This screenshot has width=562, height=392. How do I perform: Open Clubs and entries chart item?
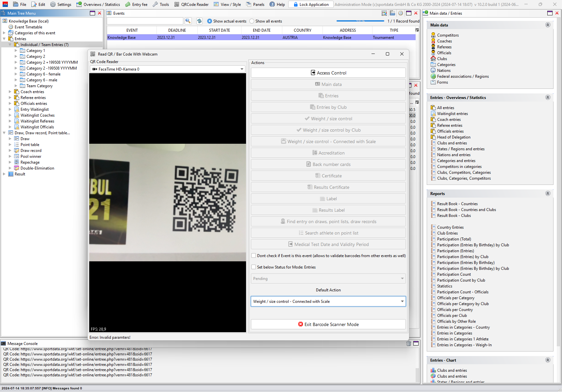tap(452, 370)
